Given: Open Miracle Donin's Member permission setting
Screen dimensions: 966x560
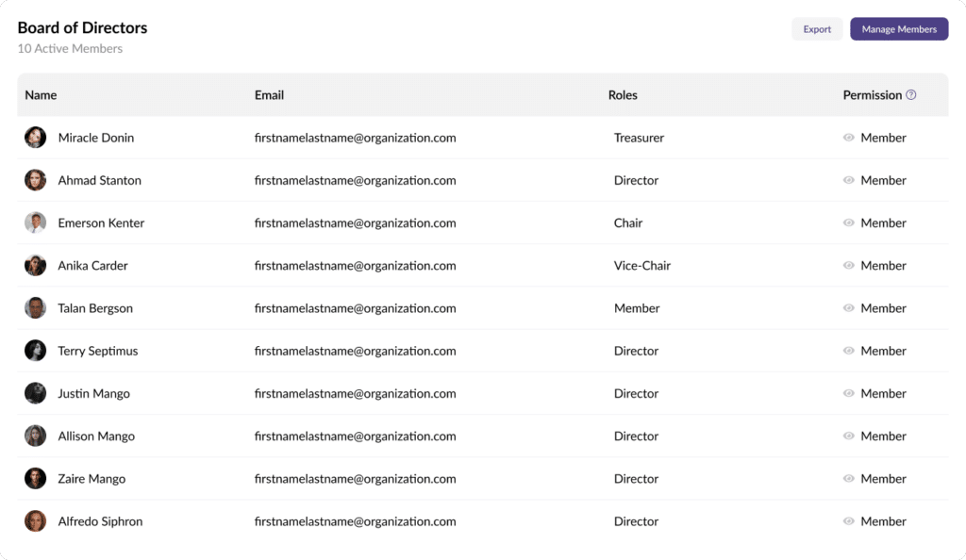Looking at the screenshot, I should [x=883, y=138].
